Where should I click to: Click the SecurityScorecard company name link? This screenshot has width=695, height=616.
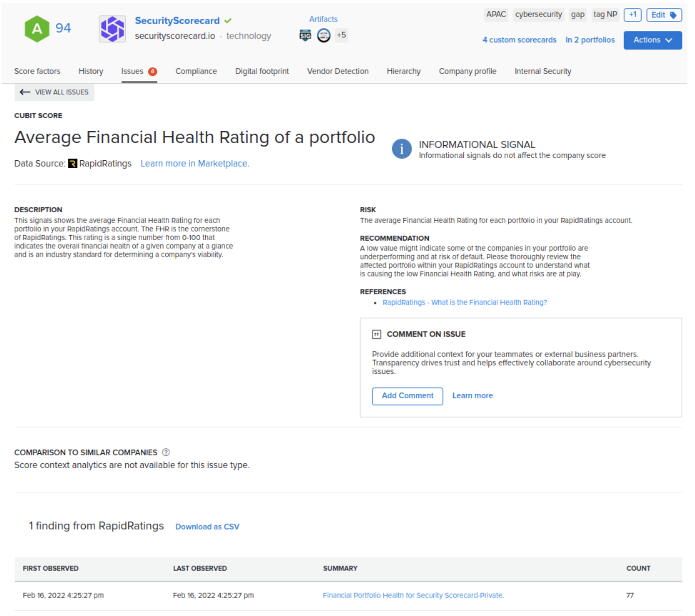[177, 21]
